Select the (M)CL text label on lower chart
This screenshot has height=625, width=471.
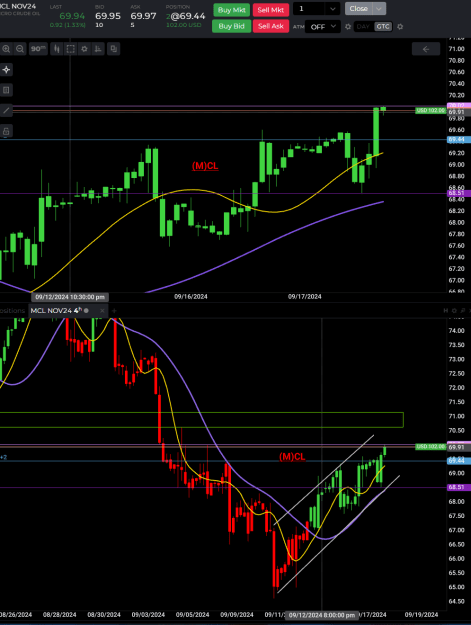pyautogui.click(x=292, y=457)
